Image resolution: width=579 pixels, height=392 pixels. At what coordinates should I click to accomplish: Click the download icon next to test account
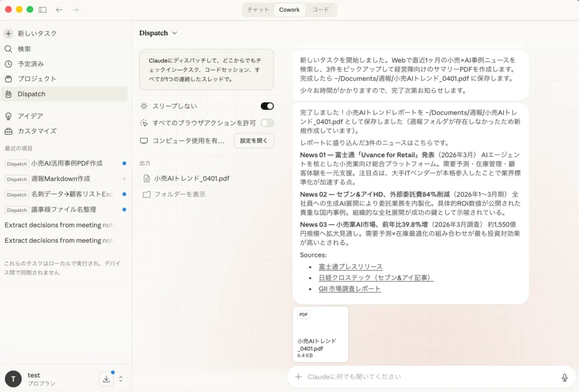coord(106,378)
